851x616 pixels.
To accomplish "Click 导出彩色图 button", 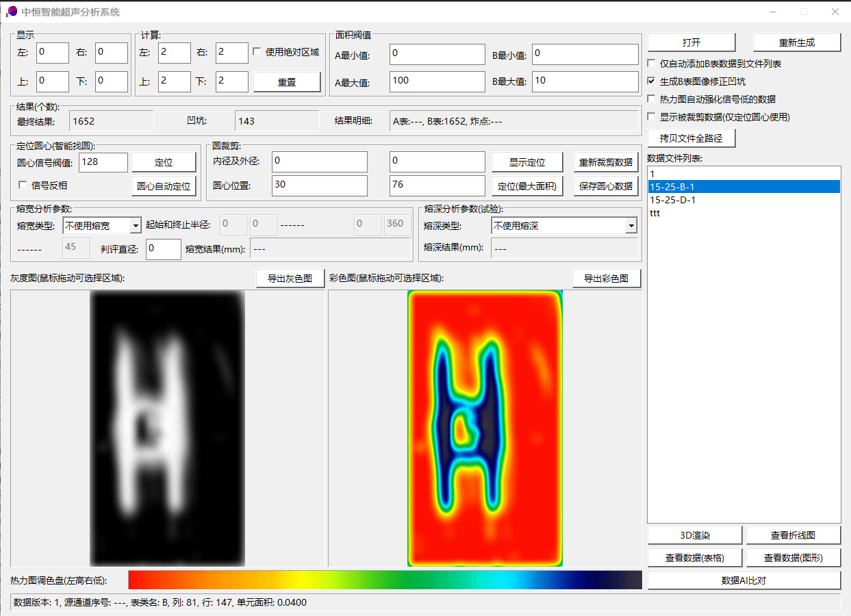I will (607, 279).
